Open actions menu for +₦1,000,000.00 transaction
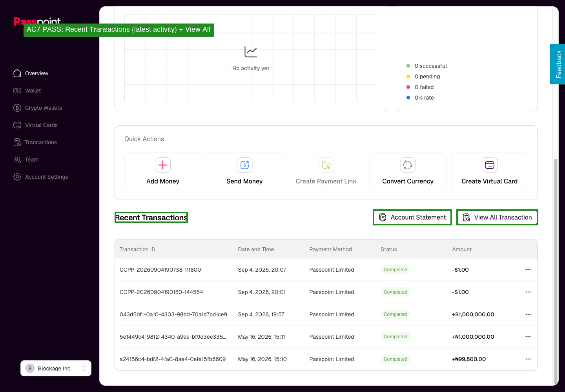Viewport: 565px width, 392px height. (528, 337)
